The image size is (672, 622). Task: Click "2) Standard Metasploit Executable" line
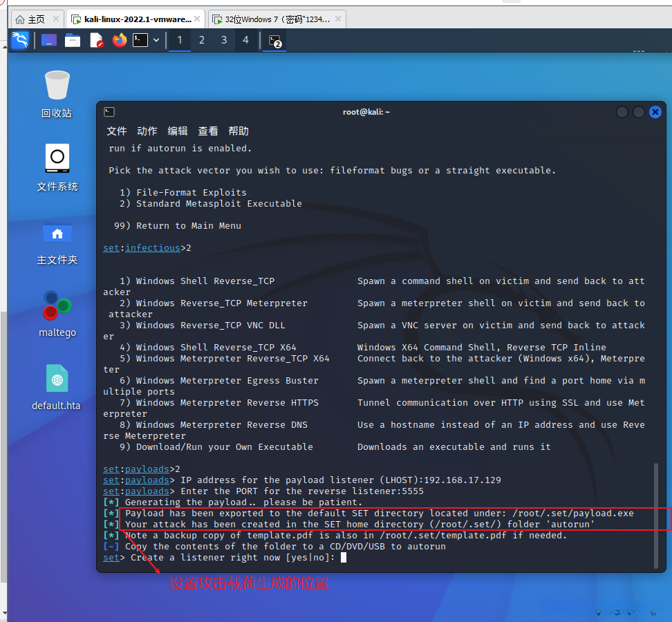pyautogui.click(x=210, y=204)
